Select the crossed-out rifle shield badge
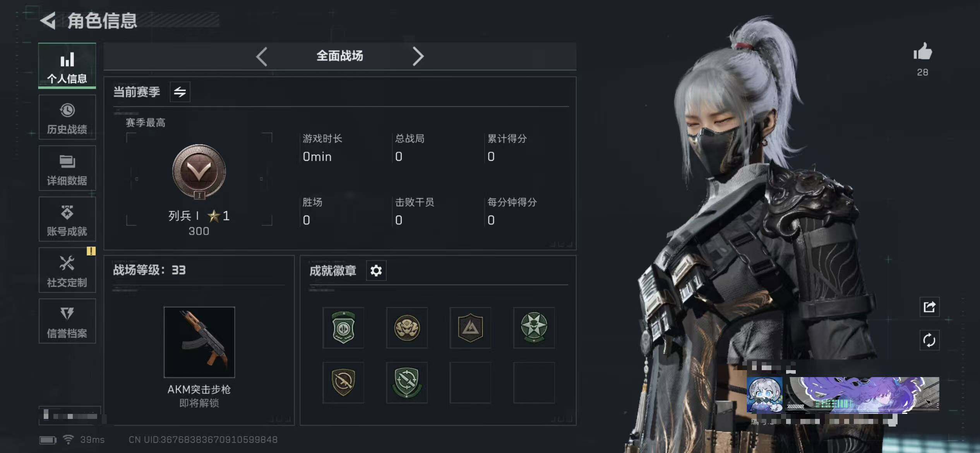This screenshot has height=453, width=980. 343,383
